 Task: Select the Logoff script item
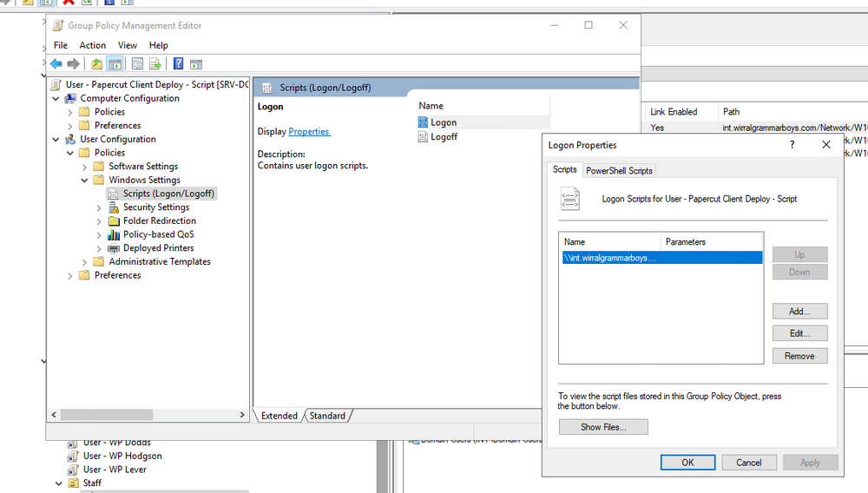point(444,136)
